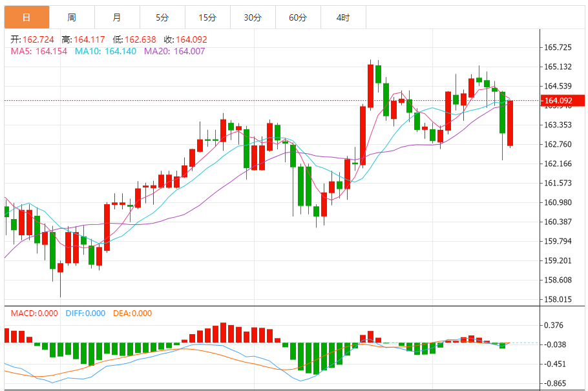Open the 60分 timeframe tab
The width and height of the screenshot is (588, 391).
[x=298, y=17]
